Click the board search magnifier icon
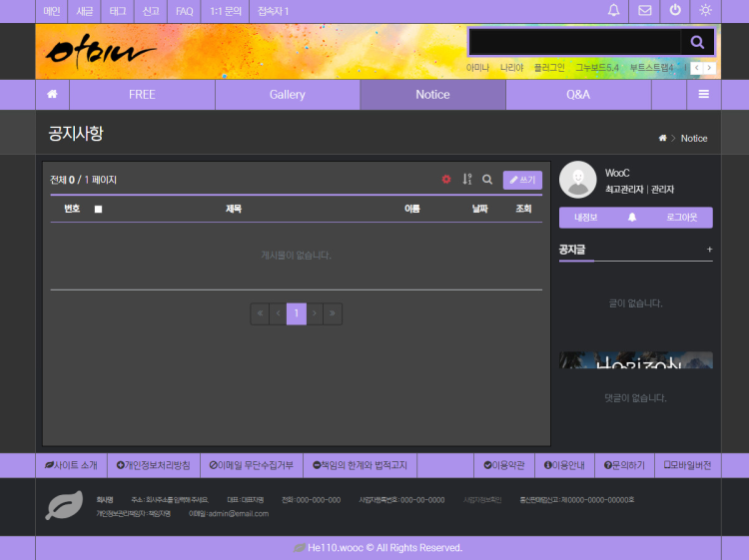 pos(487,180)
